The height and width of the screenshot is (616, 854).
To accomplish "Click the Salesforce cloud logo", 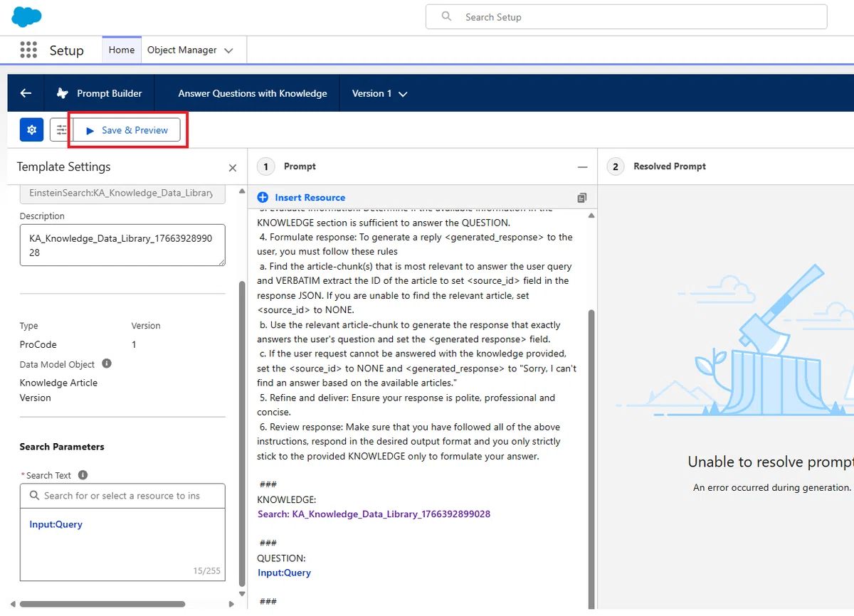I will coord(27,16).
